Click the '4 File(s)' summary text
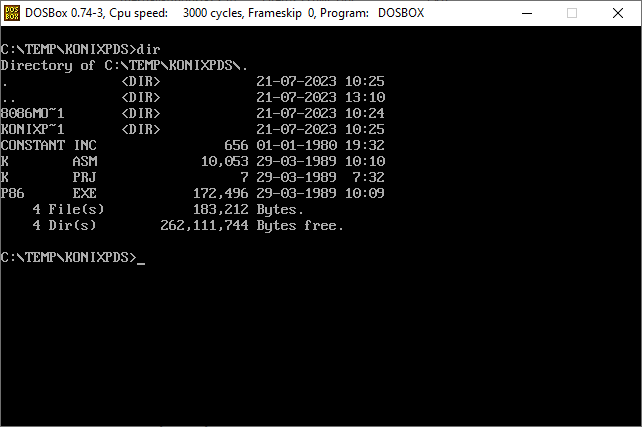 [68, 210]
